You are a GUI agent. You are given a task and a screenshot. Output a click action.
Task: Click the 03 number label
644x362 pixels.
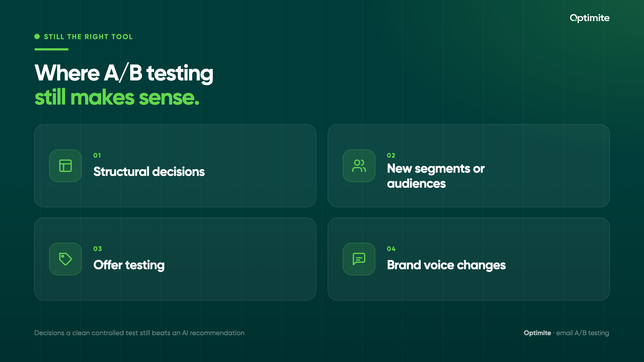98,249
